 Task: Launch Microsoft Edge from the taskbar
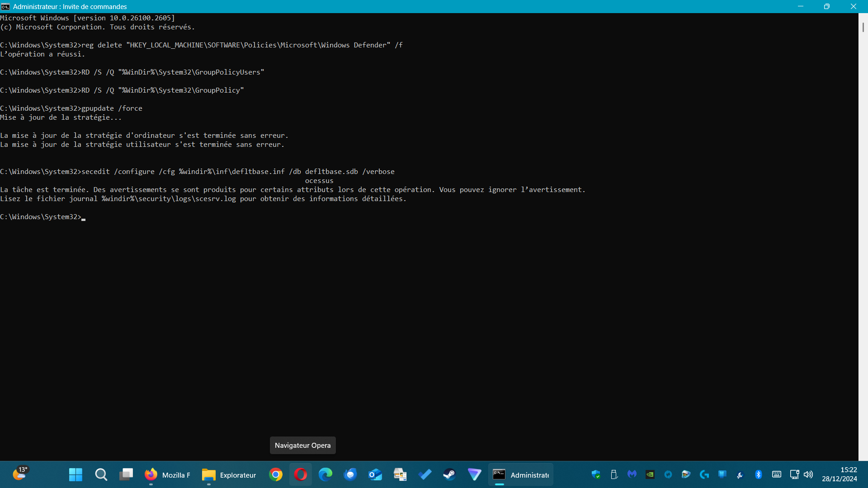coord(325,474)
